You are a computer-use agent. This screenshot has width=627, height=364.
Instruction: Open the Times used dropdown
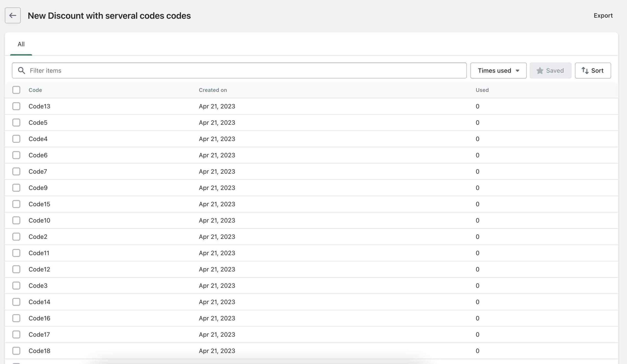point(498,71)
